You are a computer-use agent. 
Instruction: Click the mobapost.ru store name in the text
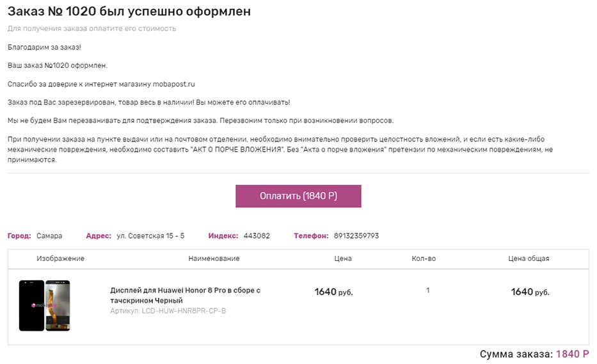174,84
